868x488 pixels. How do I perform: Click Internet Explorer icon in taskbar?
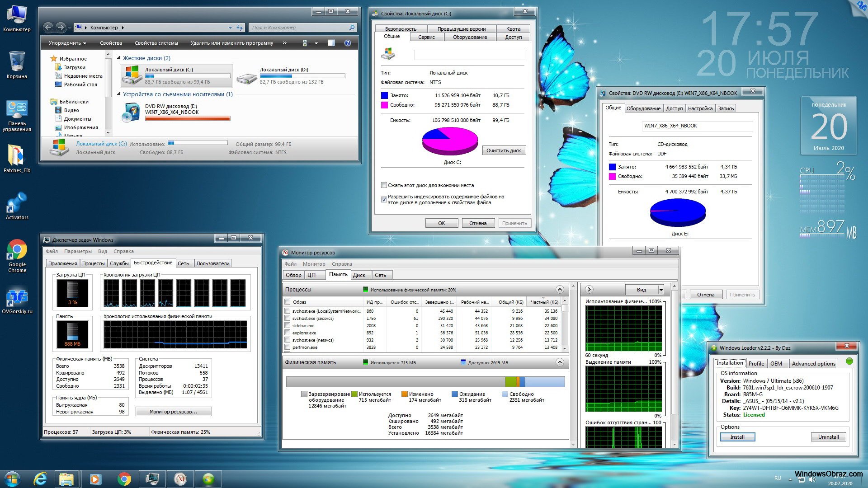pos(41,479)
